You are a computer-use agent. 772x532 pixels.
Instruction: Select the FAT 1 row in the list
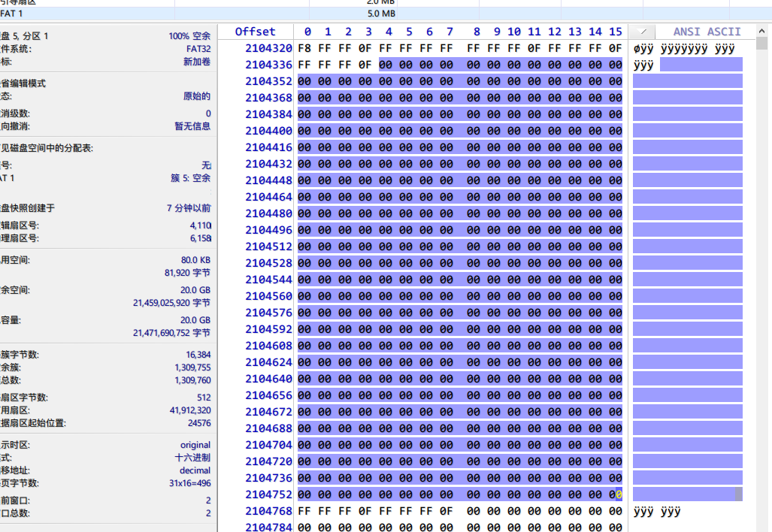pyautogui.click(x=386, y=14)
